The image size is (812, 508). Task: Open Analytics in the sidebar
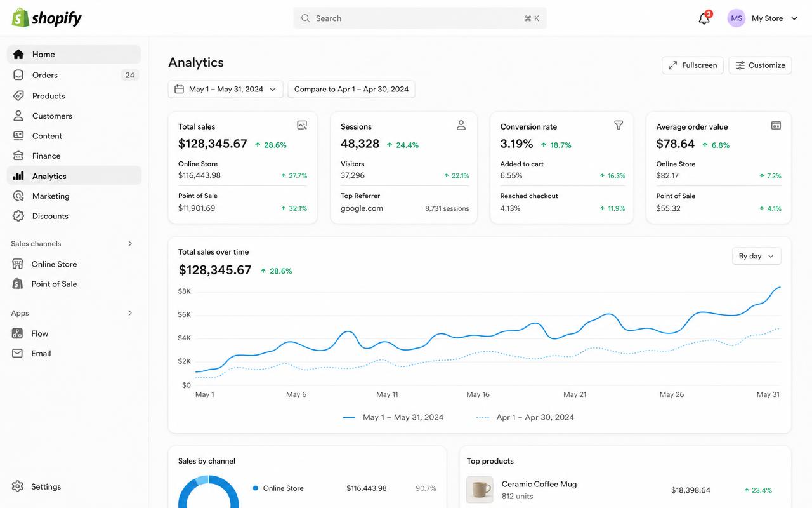click(74, 176)
